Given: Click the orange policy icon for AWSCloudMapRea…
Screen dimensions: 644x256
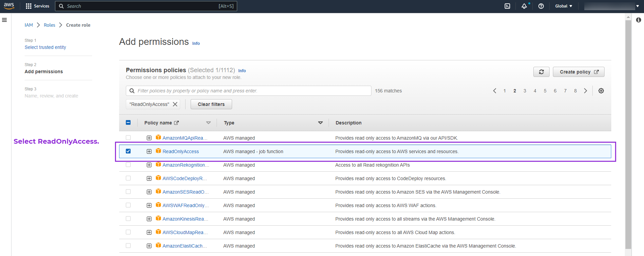Looking at the screenshot, I should 158,232.
